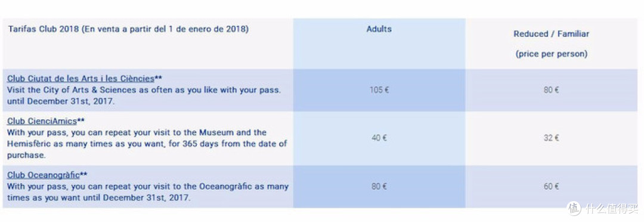Open the Club Ciutat de les Arts link

pos(80,78)
